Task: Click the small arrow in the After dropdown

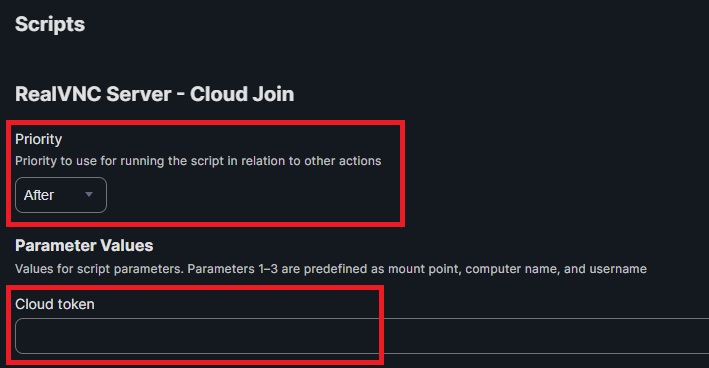Action: click(x=89, y=194)
